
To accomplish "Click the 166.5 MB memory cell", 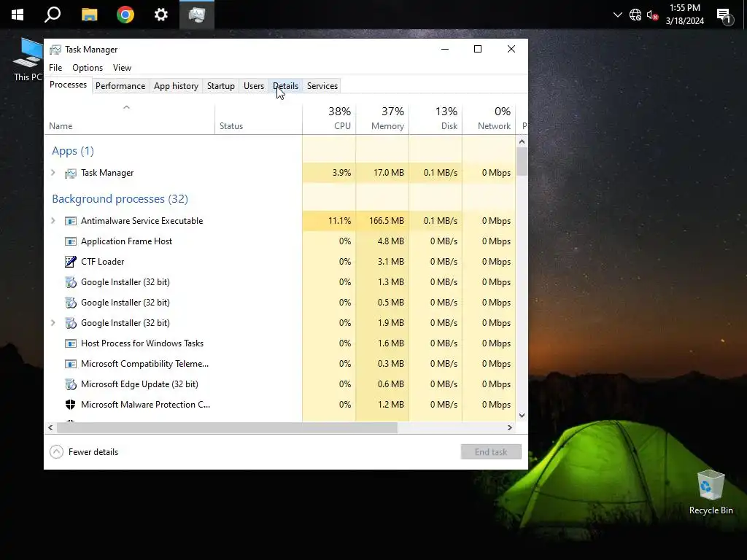I will (382, 221).
